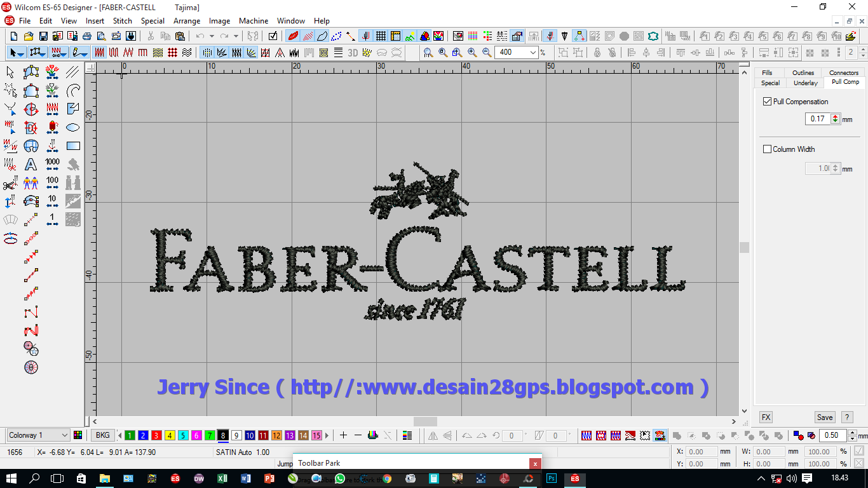The width and height of the screenshot is (868, 488).
Task: Select the rectangle shape tool
Action: click(x=73, y=146)
